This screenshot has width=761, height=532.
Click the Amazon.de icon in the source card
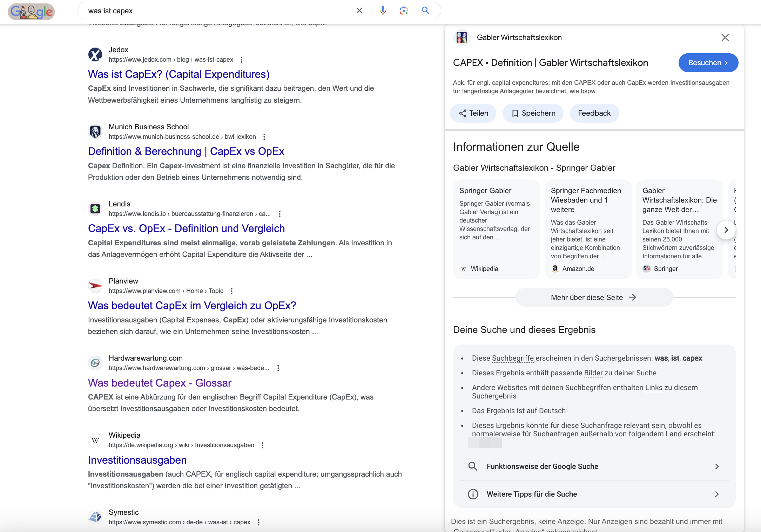pos(556,268)
